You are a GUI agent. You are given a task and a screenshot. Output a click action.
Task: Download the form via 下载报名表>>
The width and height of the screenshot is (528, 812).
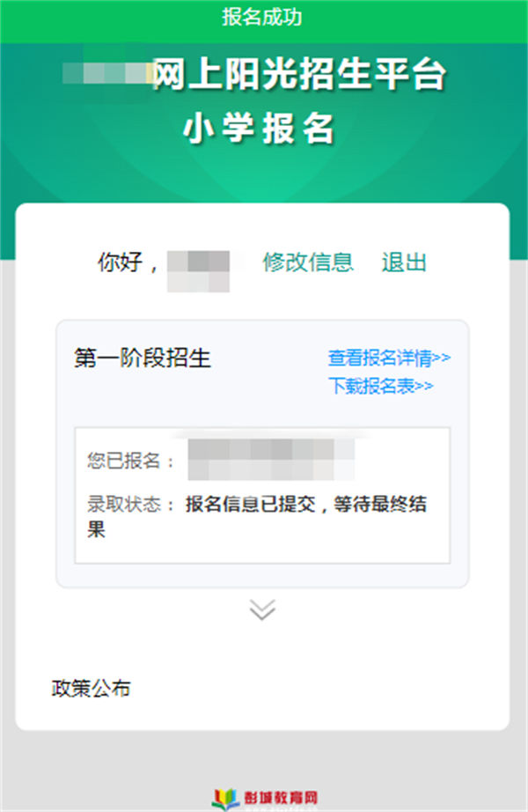(x=380, y=386)
